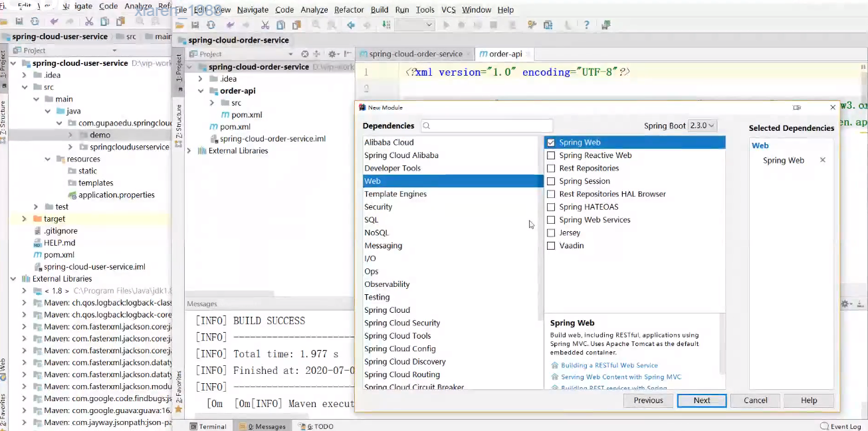Click Save icon in user-service window toolbar
This screenshot has height=431, width=868.
[x=20, y=21]
